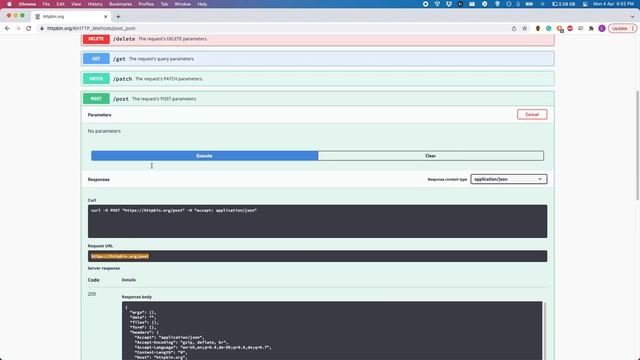The width and height of the screenshot is (640, 360).
Task: Open the purple profile avatar
Action: click(x=602, y=28)
